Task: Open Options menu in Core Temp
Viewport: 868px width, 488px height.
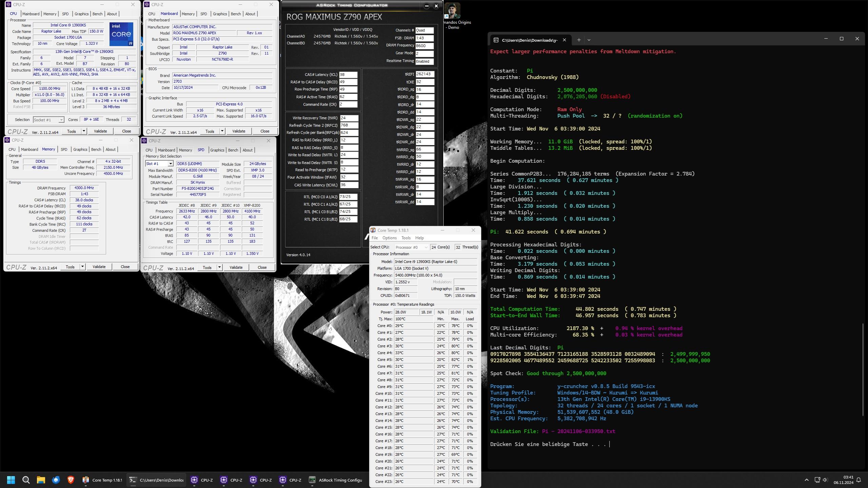Action: [389, 238]
